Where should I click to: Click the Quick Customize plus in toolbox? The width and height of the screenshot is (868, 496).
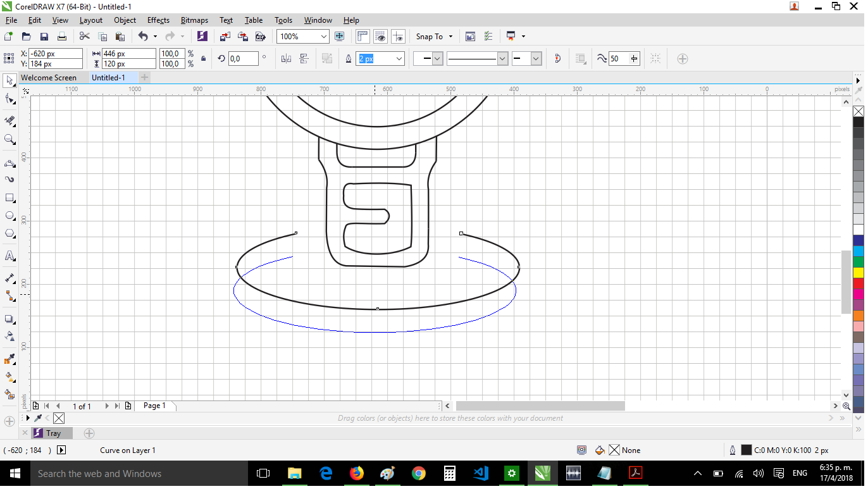(9, 421)
